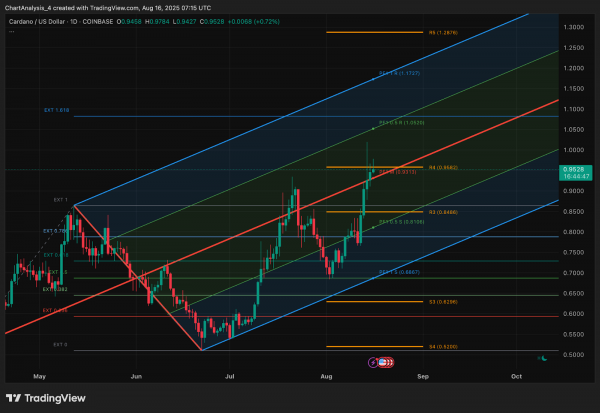Click the TradingView.com text in header
The image size is (600, 413).
[114, 8]
